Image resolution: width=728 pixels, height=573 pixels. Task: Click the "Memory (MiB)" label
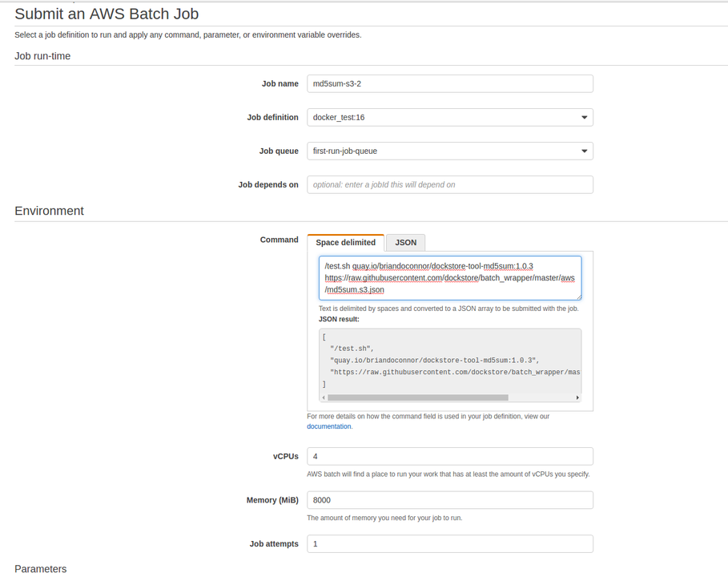click(x=272, y=500)
